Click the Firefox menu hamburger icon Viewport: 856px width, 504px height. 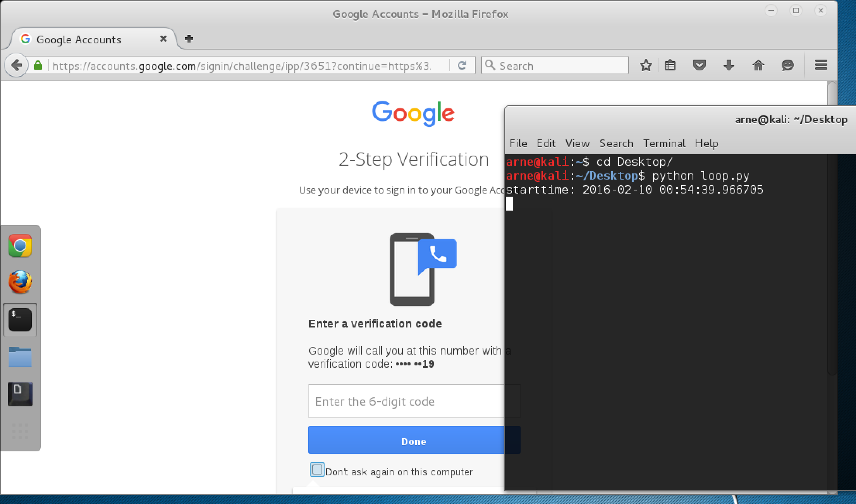coord(821,65)
